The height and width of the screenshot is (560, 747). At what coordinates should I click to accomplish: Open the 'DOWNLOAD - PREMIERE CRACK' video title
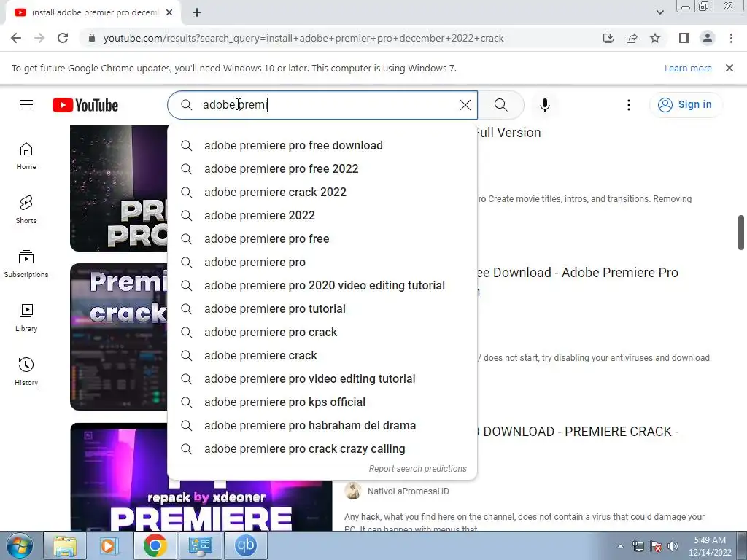click(x=578, y=432)
